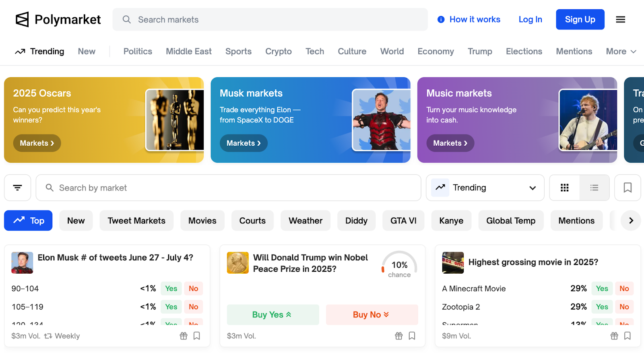This screenshot has width=644, height=353.
Task: Click gift icon on Highest grossing movie card
Action: 614,336
